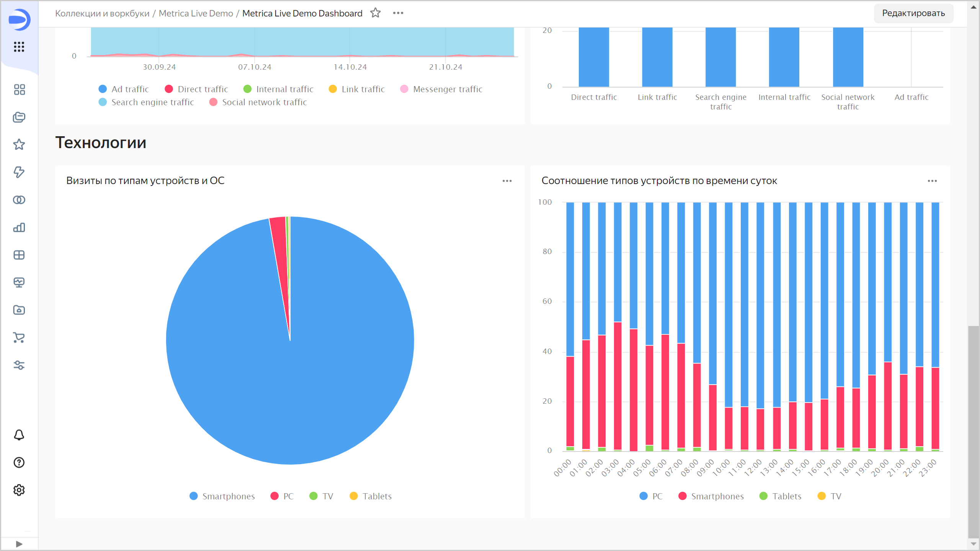Open the apps grid menu icon
This screenshot has height=551, width=980.
pos(19,47)
